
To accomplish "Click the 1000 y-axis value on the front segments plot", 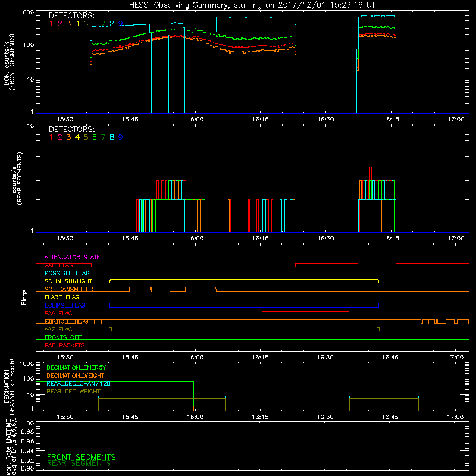I will [27, 12].
